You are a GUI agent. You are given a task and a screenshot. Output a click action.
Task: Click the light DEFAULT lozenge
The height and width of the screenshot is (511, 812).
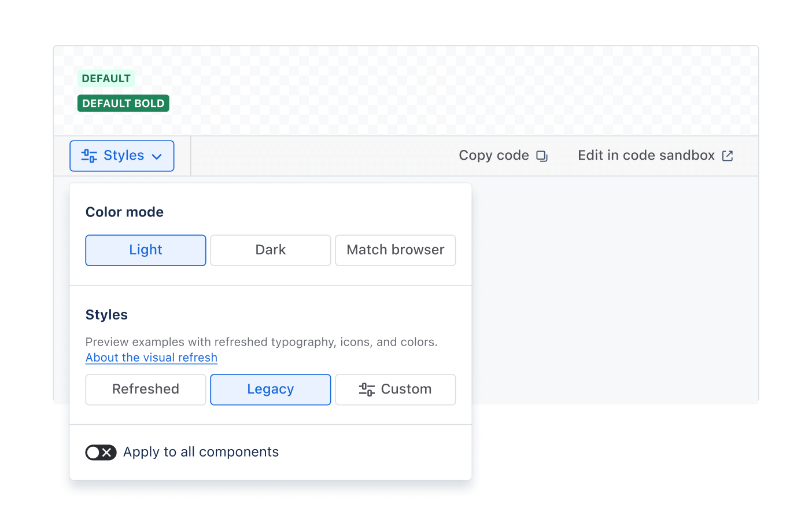pos(106,78)
